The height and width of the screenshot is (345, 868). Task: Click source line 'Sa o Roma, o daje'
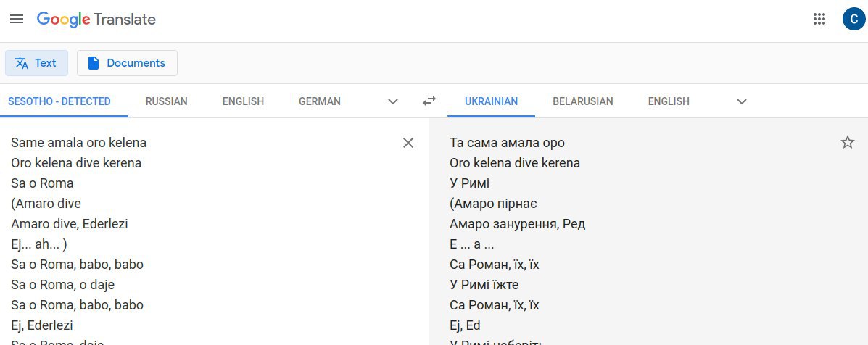click(x=63, y=285)
